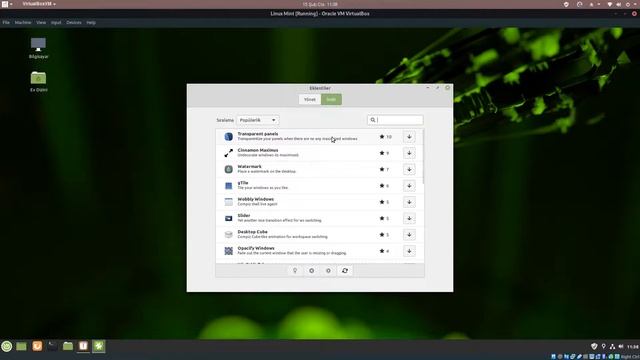The image size is (640, 360).
Task: Click the gTile title text
Action: [243, 183]
